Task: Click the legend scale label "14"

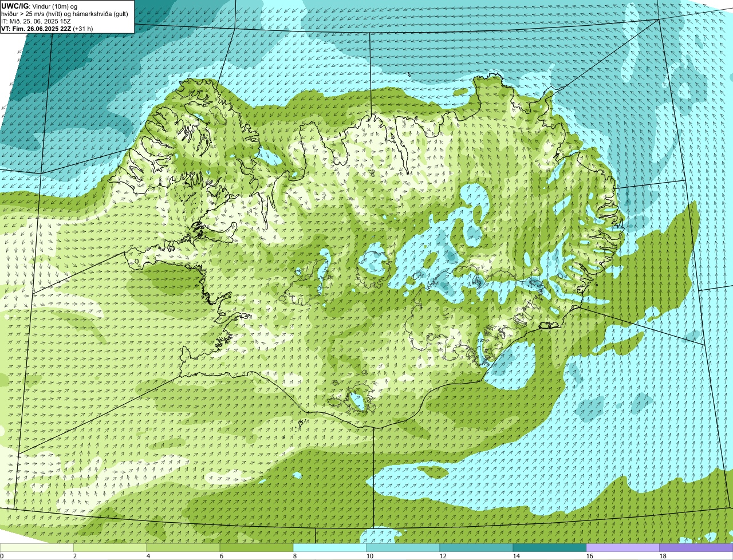Action: [x=517, y=556]
